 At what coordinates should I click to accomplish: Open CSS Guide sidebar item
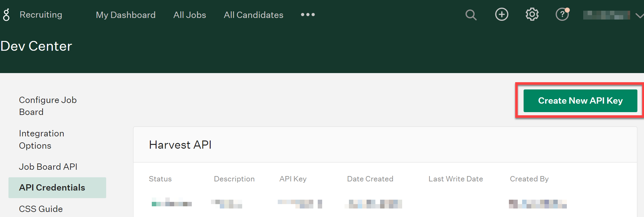coord(41,209)
